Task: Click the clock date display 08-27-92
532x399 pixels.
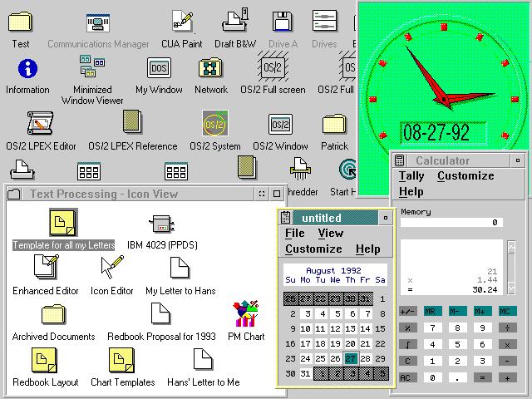Action: tap(443, 132)
